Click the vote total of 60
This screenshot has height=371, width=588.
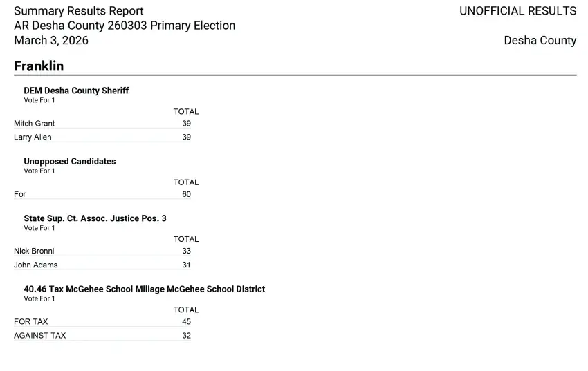click(186, 195)
